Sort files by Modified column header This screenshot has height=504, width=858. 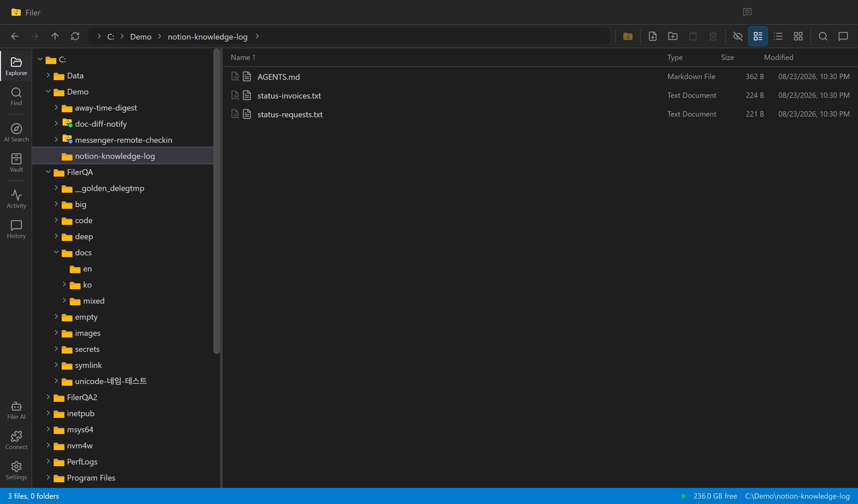pos(778,58)
